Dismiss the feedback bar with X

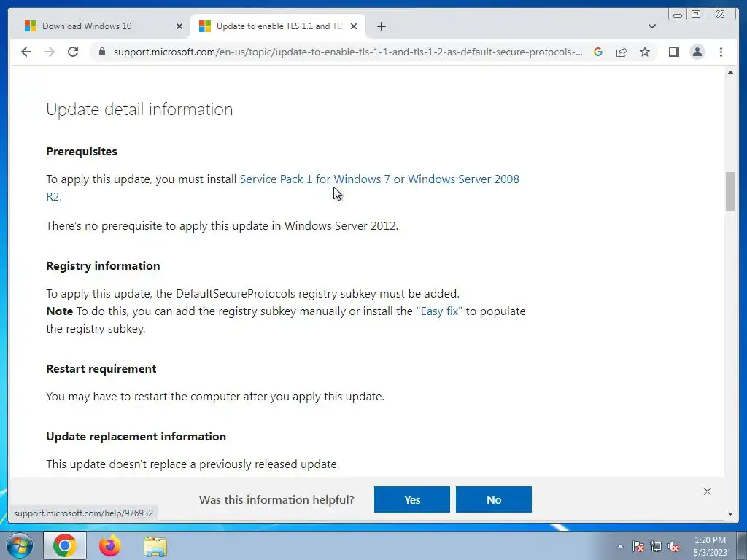[708, 491]
